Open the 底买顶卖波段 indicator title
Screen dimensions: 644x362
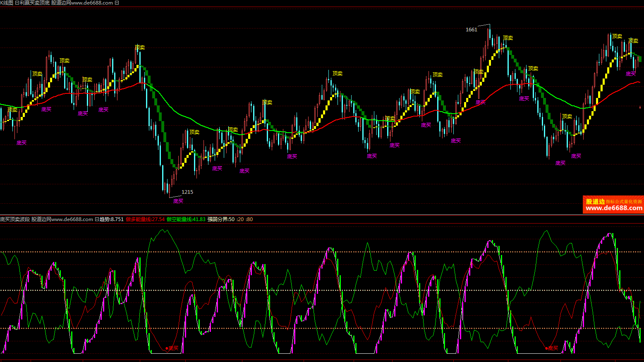(15, 219)
